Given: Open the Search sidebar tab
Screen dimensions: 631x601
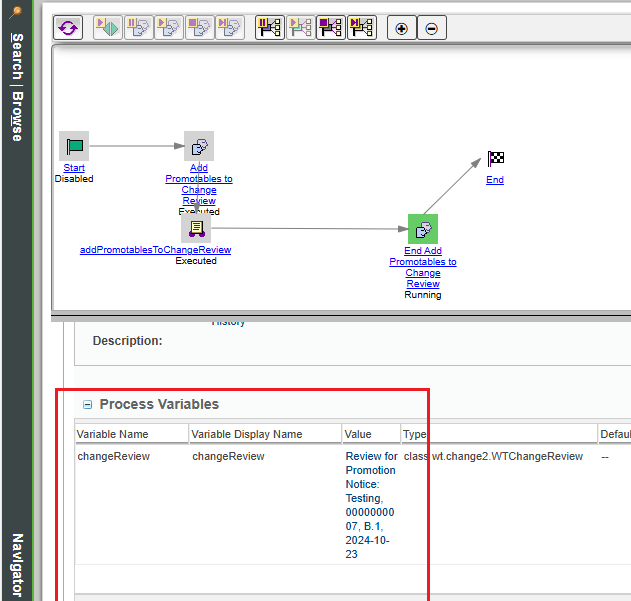Looking at the screenshot, I should click(x=17, y=58).
